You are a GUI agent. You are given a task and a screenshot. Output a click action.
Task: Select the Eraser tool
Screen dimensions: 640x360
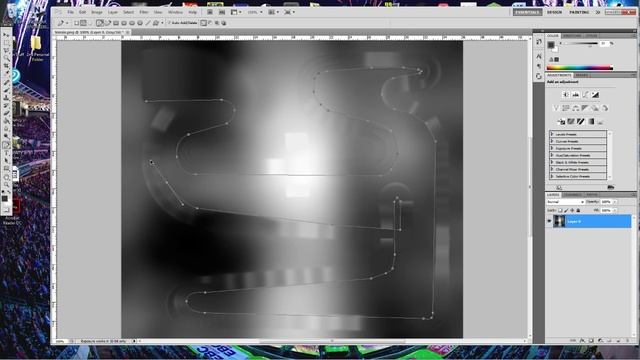7,113
